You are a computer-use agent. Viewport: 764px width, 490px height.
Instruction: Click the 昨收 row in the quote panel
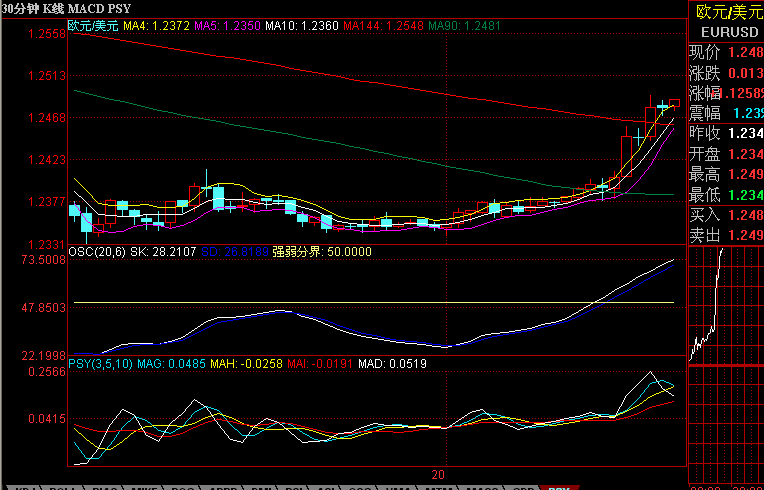click(726, 133)
